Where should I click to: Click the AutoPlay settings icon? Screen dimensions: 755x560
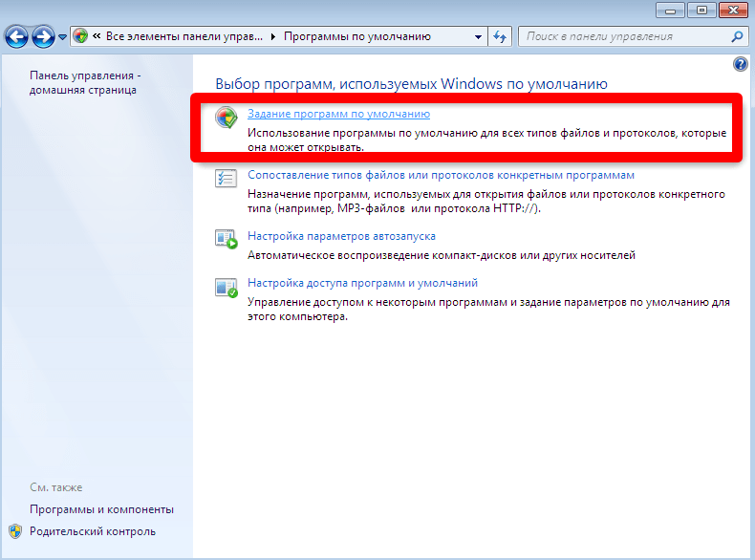pos(226,239)
